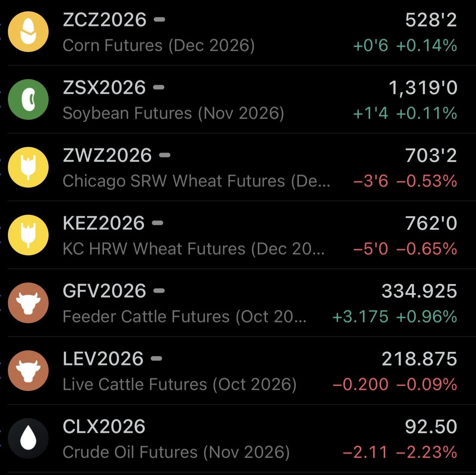Tap the gray status pill next to ZCZ2026
Screen dimensions: 476x475
160,20
